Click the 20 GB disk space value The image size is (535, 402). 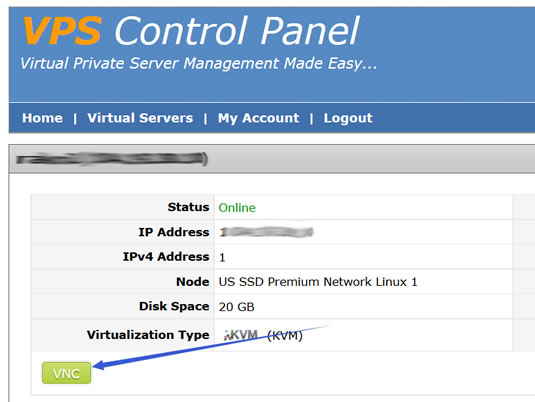pyautogui.click(x=236, y=307)
